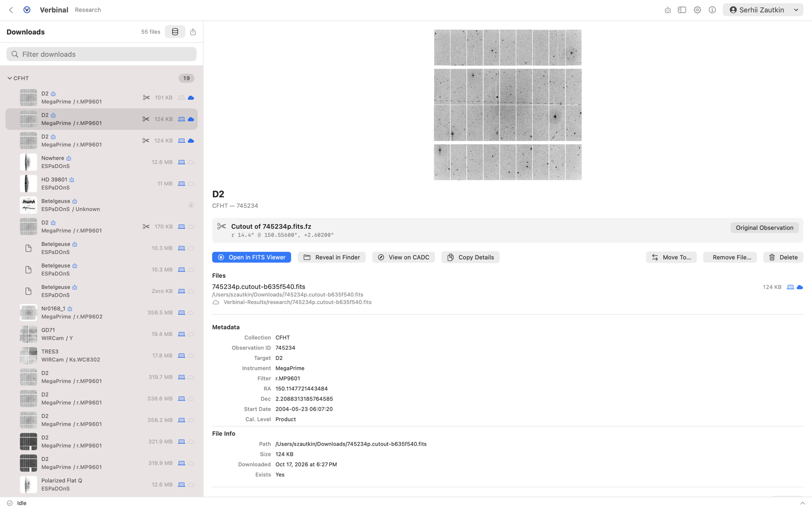Click the robot icon beside HD 39801
Viewport: 812px width, 508px height.
72,180
